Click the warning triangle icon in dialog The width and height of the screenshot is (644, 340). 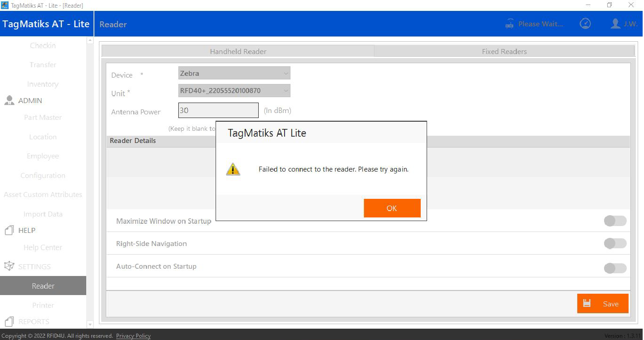click(x=233, y=169)
